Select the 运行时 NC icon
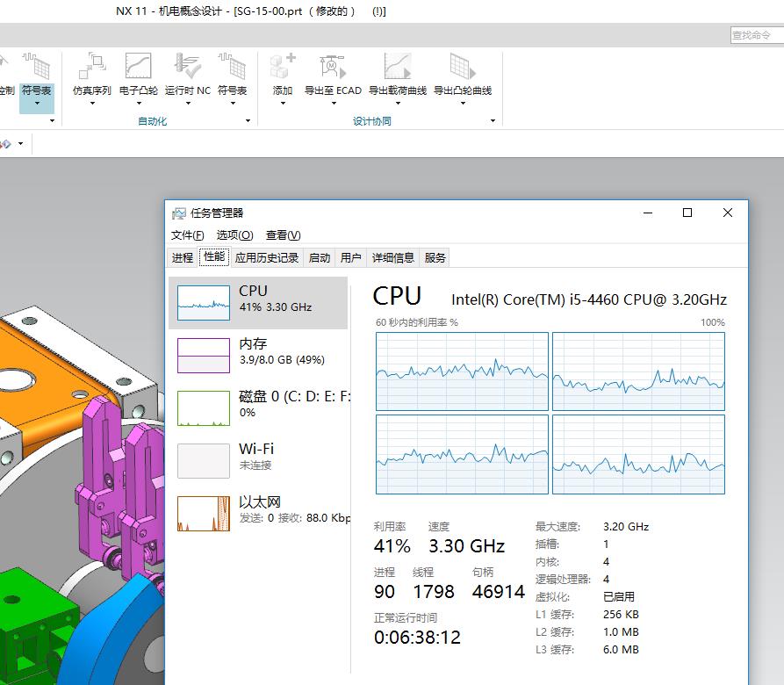784x685 pixels. 188,66
